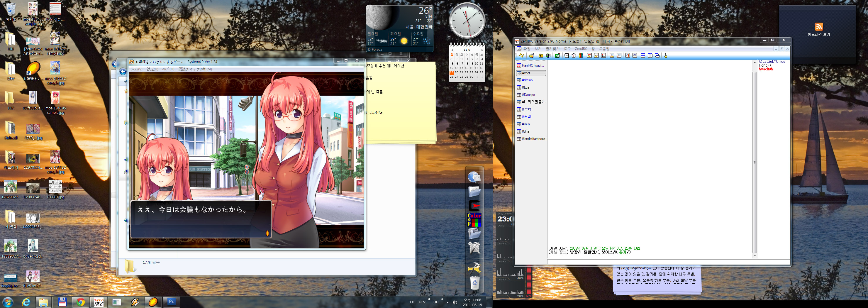868x308 pixels.
Task: Open the 보기 menu in ZeroIRC
Action: [x=538, y=49]
